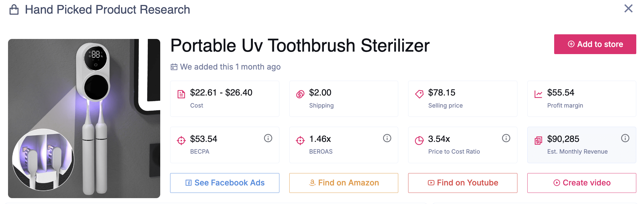
Task: Click the Shipping coin icon
Action: click(x=300, y=94)
